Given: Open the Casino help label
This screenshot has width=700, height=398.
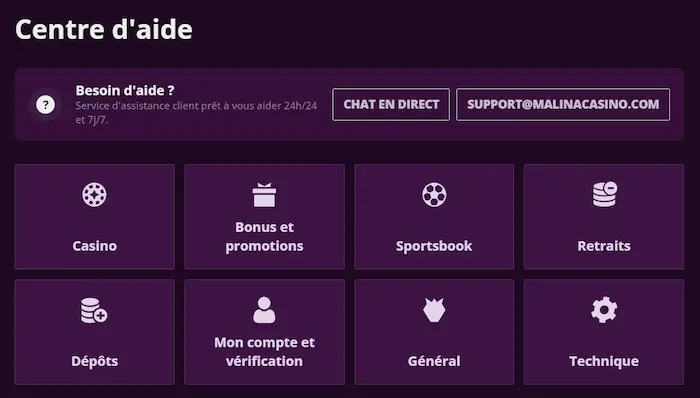Looking at the screenshot, I should tap(95, 246).
